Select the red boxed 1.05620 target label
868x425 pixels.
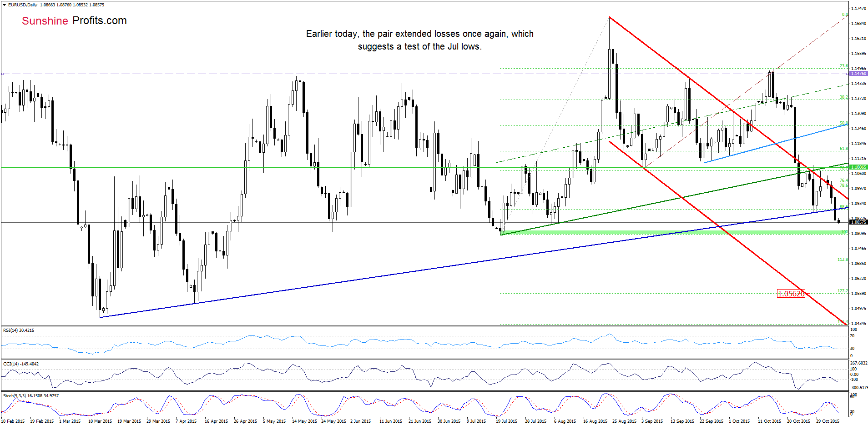click(791, 294)
